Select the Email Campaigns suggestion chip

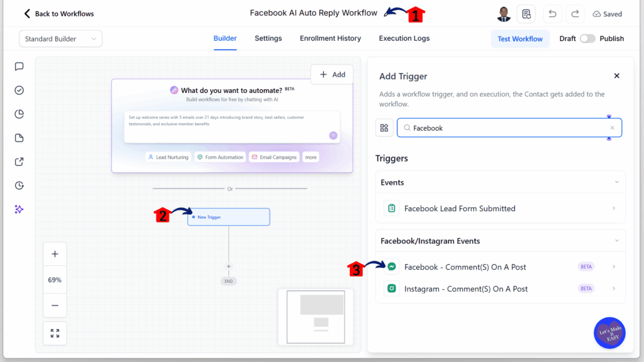274,157
